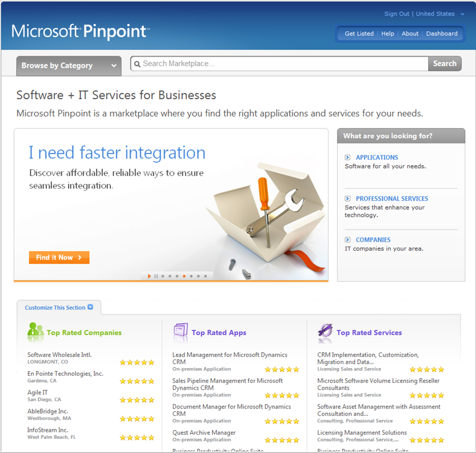
Task: Click the Sign Out link
Action: pos(397,14)
